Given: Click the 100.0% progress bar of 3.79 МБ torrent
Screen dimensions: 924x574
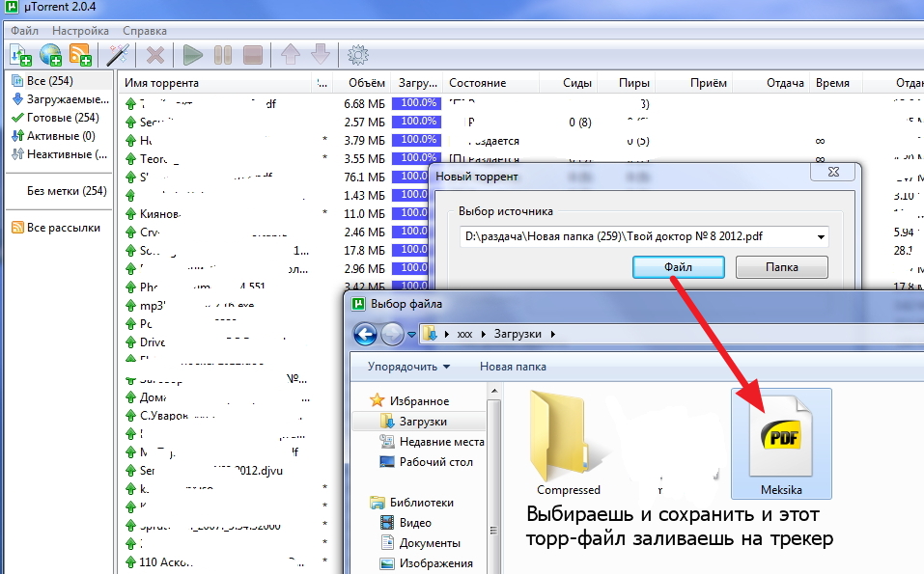Looking at the screenshot, I should (x=418, y=140).
